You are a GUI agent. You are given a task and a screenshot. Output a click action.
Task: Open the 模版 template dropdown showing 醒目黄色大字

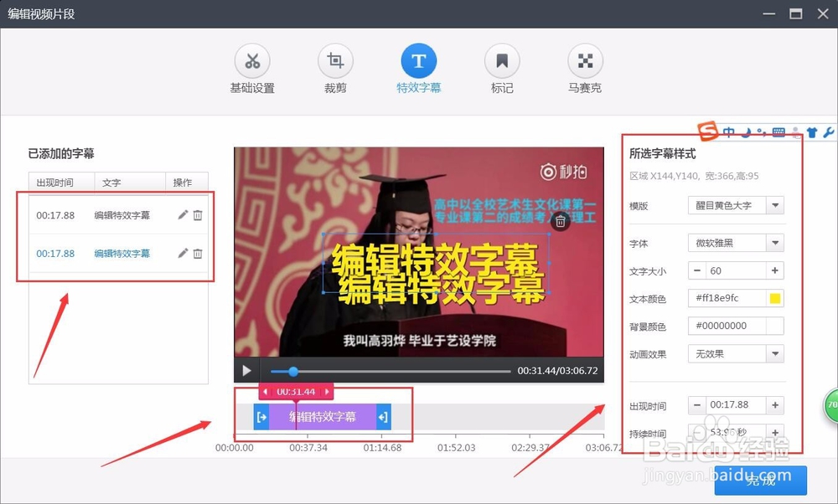(x=776, y=205)
